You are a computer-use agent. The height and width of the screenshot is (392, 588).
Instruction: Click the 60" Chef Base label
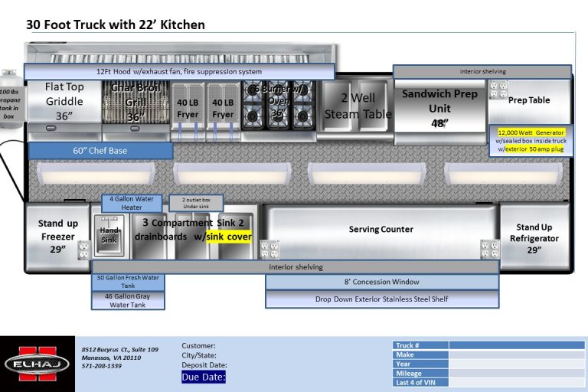[x=100, y=151]
